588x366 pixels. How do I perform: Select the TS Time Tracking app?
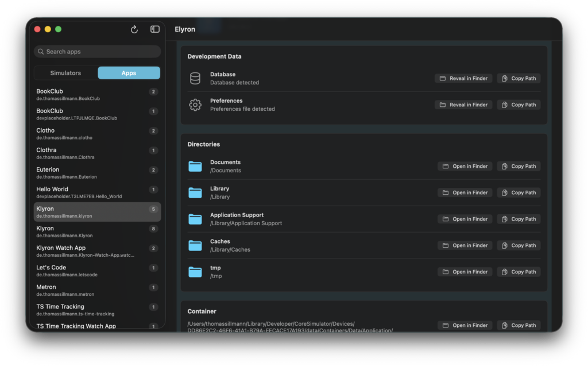pyautogui.click(x=97, y=310)
